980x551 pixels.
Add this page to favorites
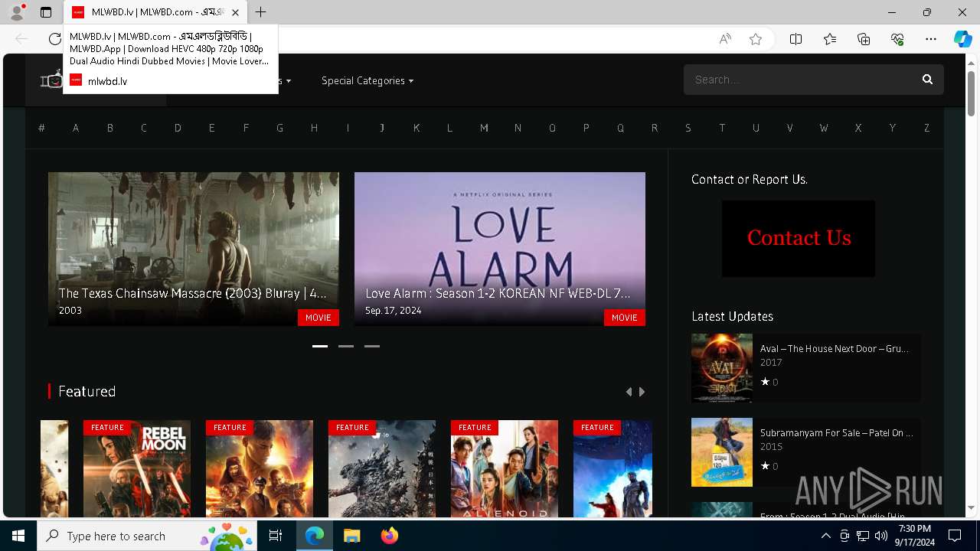(x=756, y=39)
